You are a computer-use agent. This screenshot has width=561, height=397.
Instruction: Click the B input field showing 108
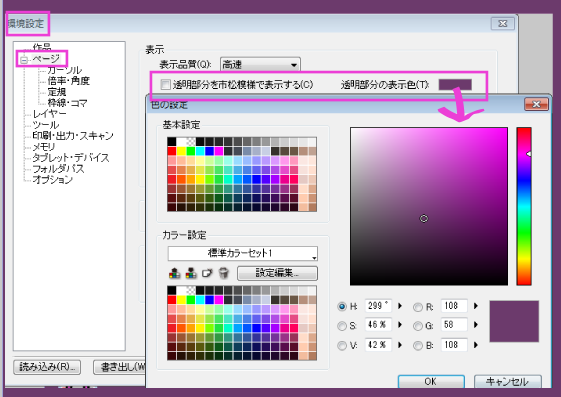(x=454, y=345)
